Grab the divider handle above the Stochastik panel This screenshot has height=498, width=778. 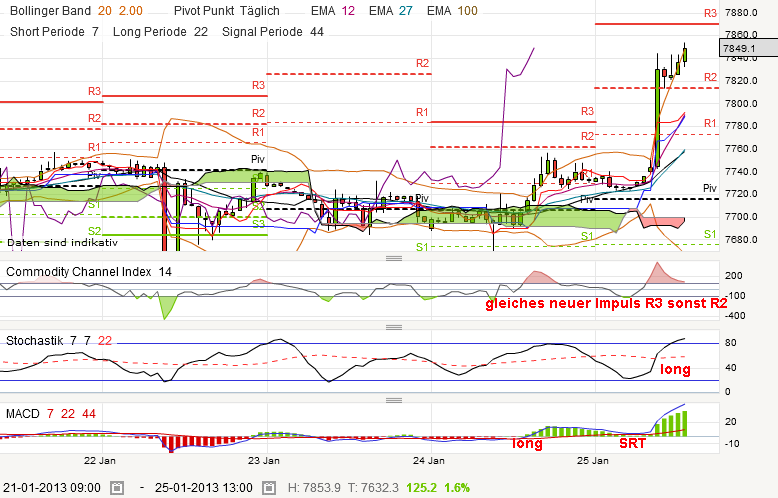click(x=394, y=327)
